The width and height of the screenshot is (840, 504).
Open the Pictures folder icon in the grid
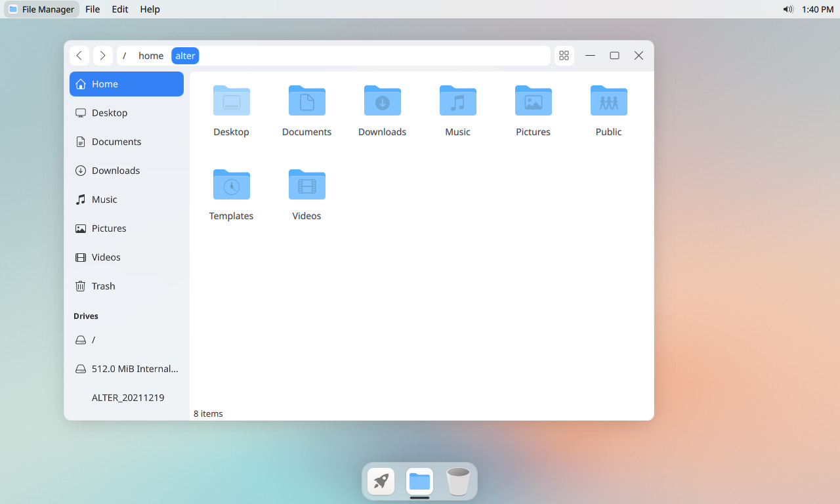click(534, 100)
